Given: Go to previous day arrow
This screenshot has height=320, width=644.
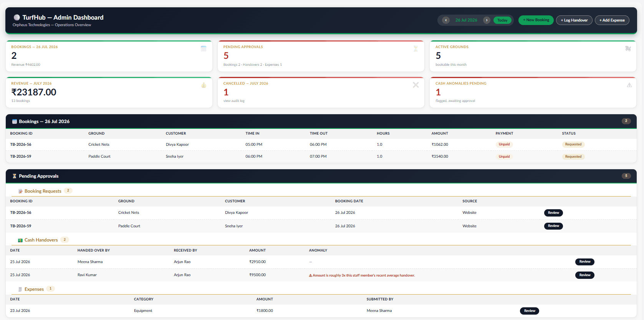Looking at the screenshot, I should coord(446,20).
